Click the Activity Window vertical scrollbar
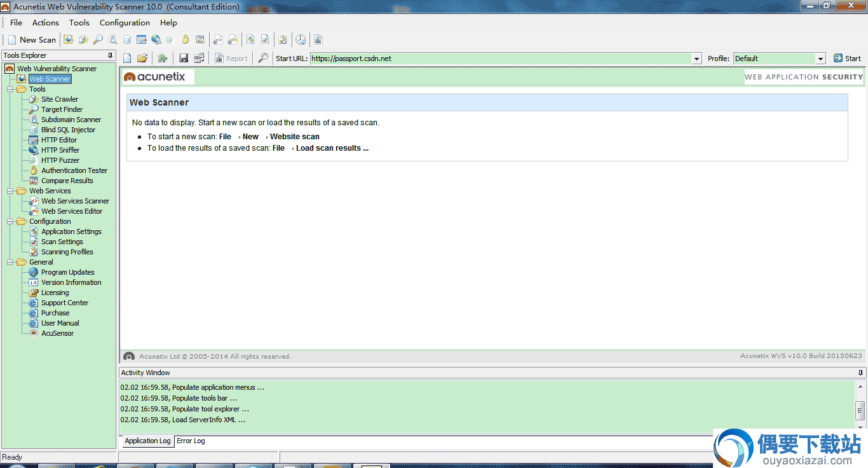This screenshot has width=868, height=468. click(860, 406)
